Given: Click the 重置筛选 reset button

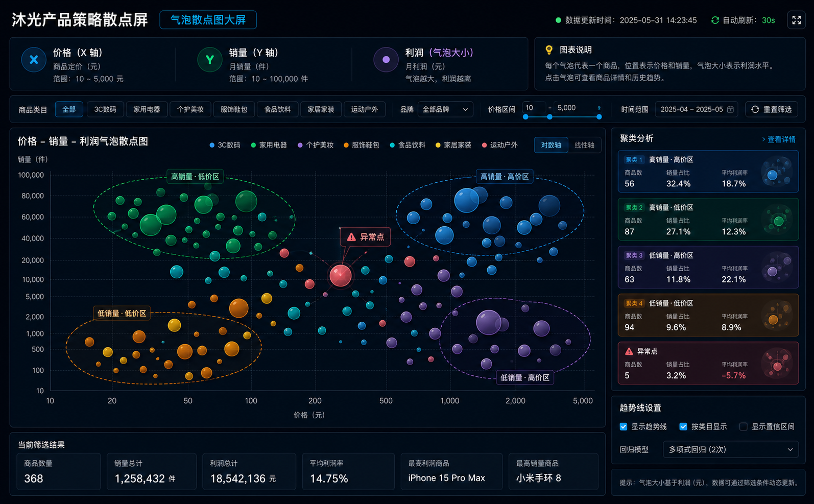Looking at the screenshot, I should 772,109.
